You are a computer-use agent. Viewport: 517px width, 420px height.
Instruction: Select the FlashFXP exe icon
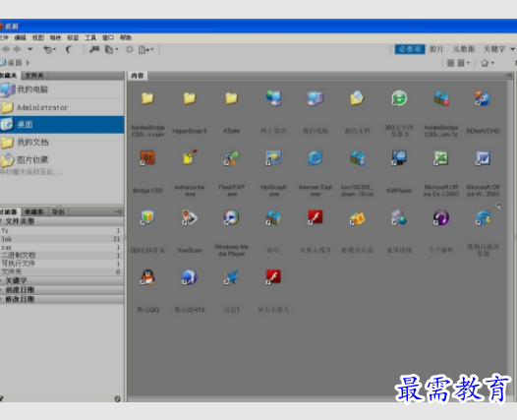[231, 157]
